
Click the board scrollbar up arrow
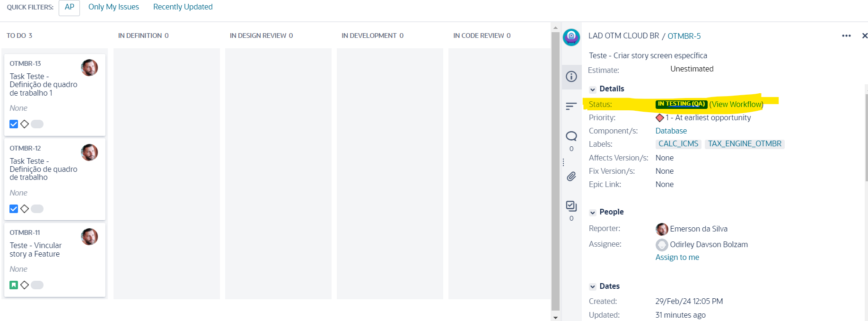555,27
